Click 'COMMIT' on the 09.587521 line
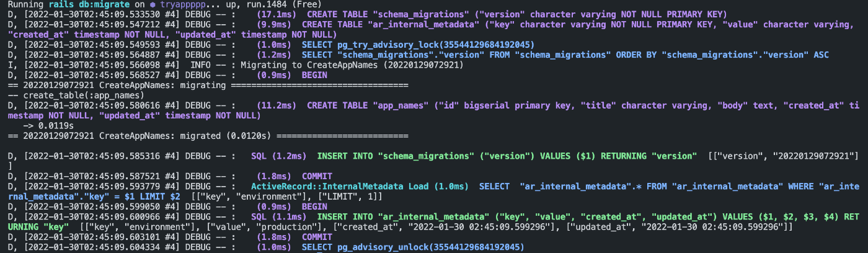Image resolution: width=868 pixels, height=253 pixels. pyautogui.click(x=317, y=175)
